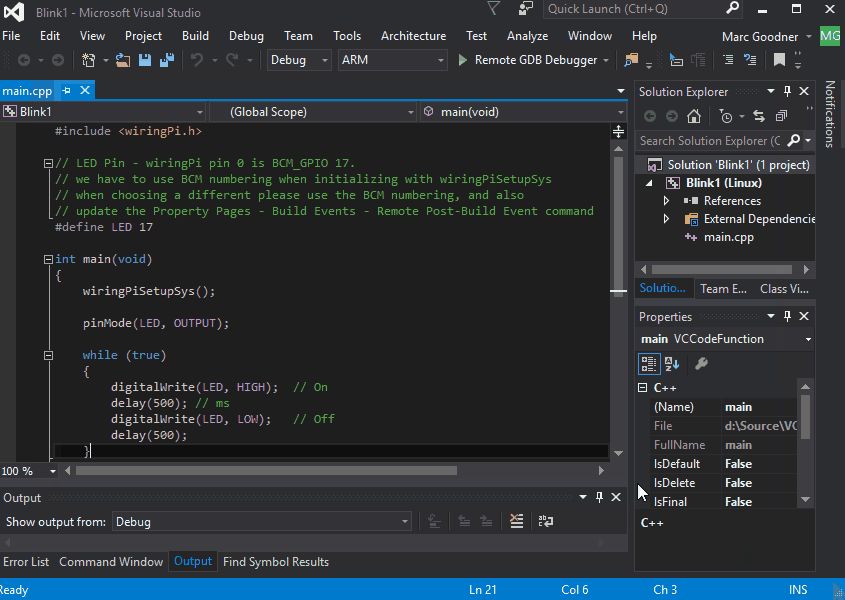Switch to the Team Explorer tab
Image resolution: width=845 pixels, height=600 pixels.
[723, 289]
